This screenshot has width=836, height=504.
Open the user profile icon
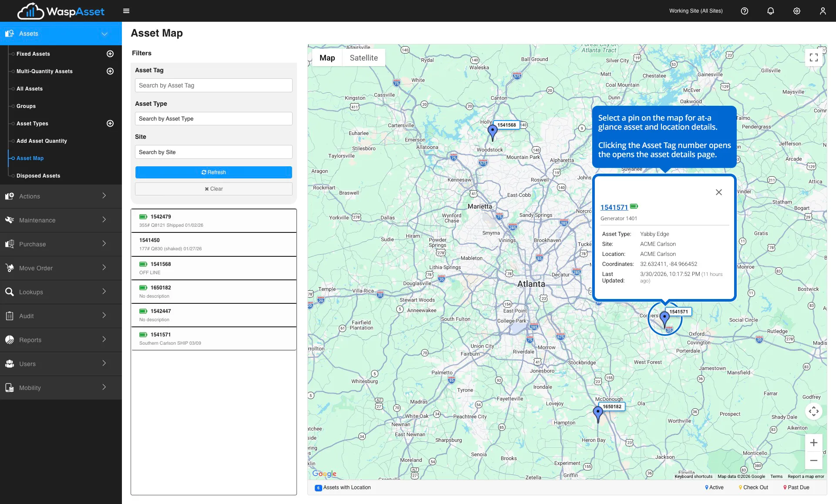tap(823, 11)
